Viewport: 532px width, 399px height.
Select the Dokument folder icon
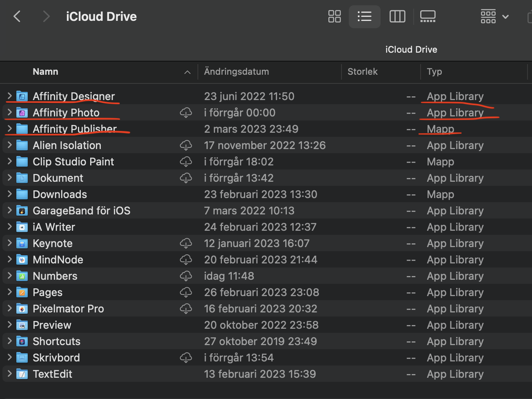pyautogui.click(x=22, y=178)
